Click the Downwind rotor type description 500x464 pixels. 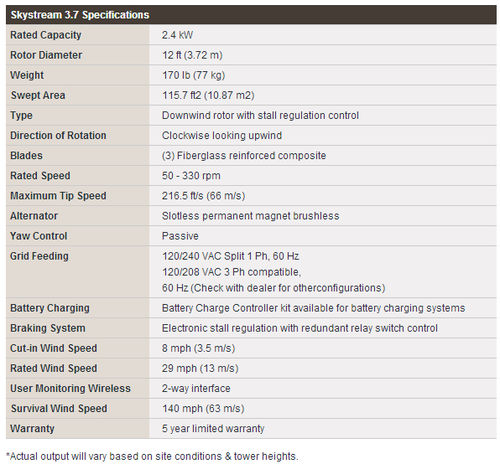click(x=260, y=115)
